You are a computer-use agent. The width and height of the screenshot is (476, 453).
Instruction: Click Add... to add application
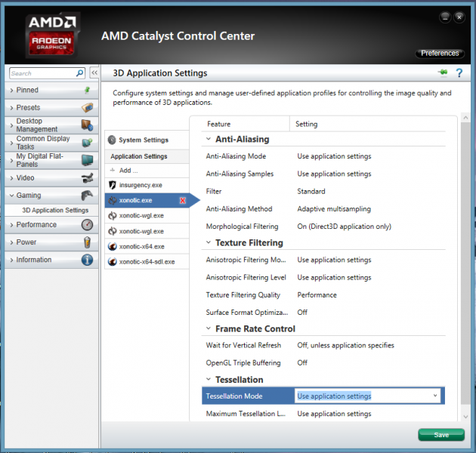tap(128, 171)
